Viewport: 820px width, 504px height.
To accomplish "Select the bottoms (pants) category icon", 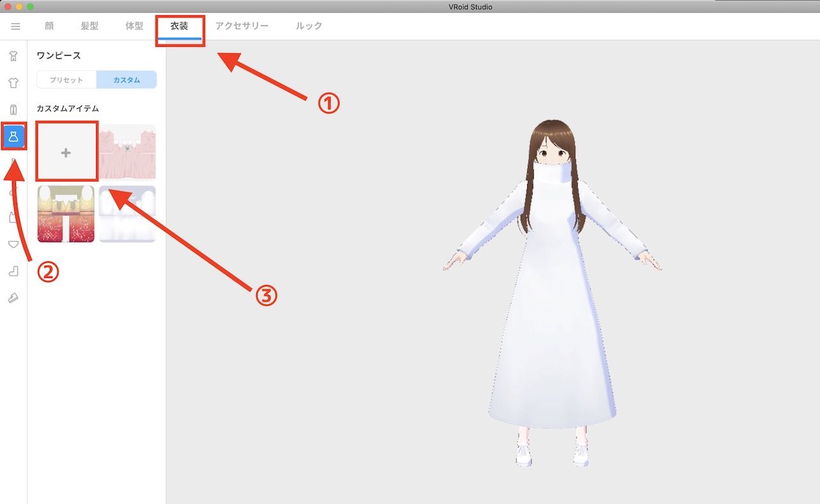I will (13, 110).
